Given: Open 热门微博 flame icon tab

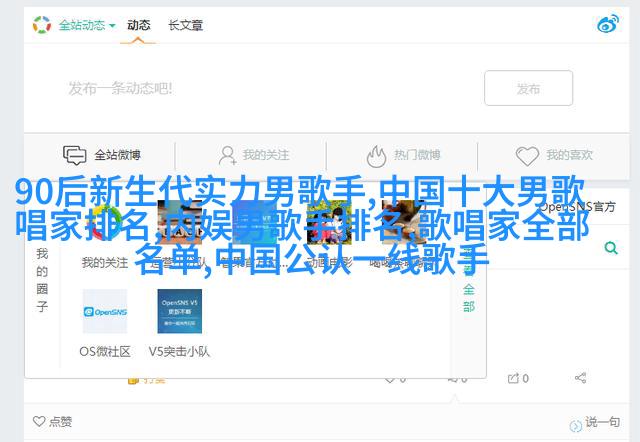Looking at the screenshot, I should point(376,156).
